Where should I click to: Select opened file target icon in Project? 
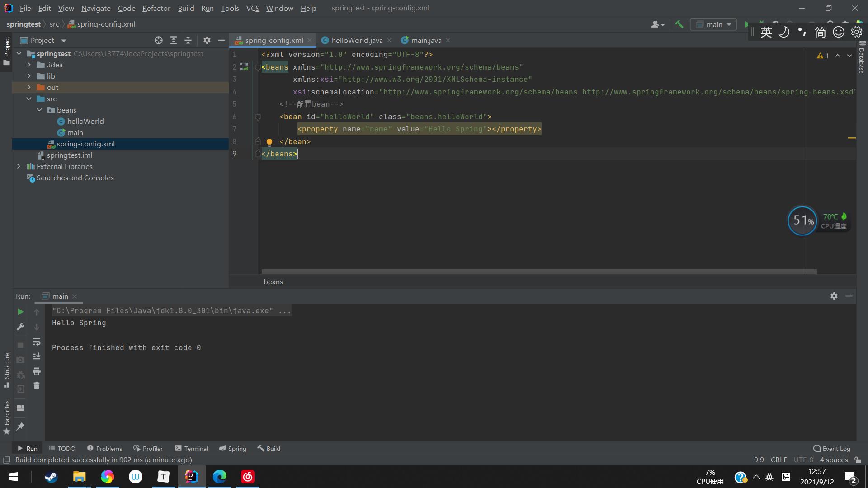159,40
